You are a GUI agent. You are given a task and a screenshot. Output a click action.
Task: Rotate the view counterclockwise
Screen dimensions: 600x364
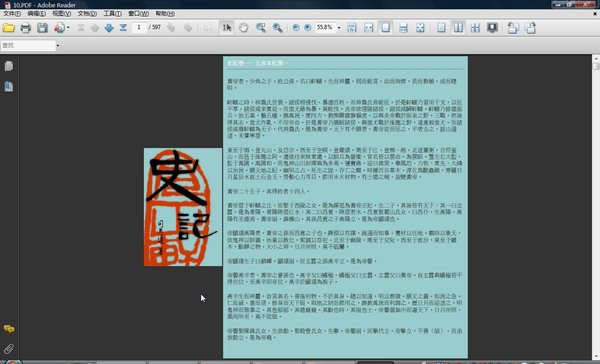pos(513,28)
